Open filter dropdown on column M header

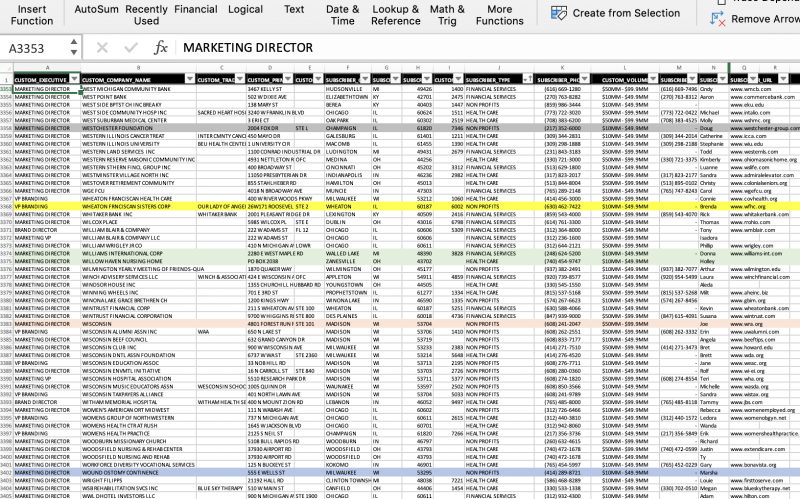(692, 79)
